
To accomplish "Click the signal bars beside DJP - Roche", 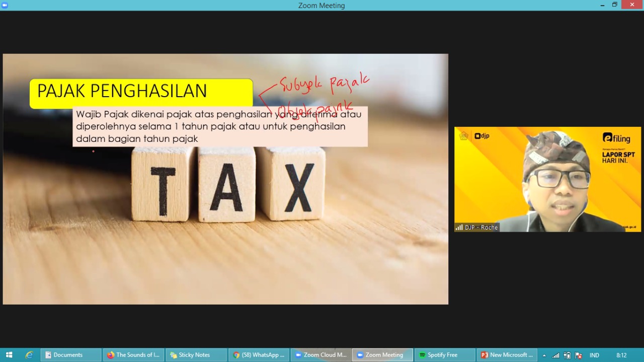I will pyautogui.click(x=459, y=228).
